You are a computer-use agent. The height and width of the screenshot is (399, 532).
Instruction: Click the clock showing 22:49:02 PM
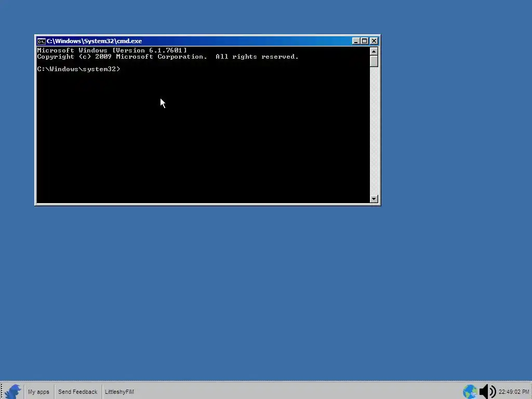click(x=514, y=392)
